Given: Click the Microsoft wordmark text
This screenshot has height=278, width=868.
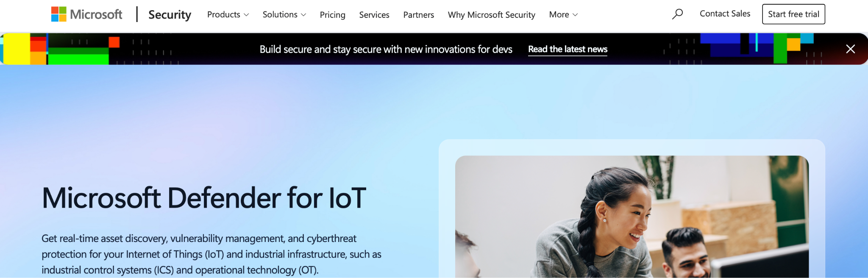Looking at the screenshot, I should point(96,14).
